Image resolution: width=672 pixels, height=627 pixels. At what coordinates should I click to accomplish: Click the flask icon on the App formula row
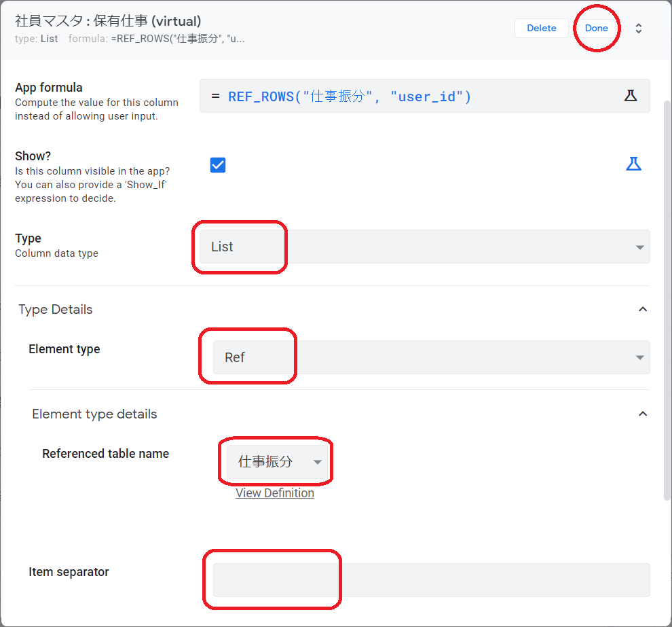point(631,95)
